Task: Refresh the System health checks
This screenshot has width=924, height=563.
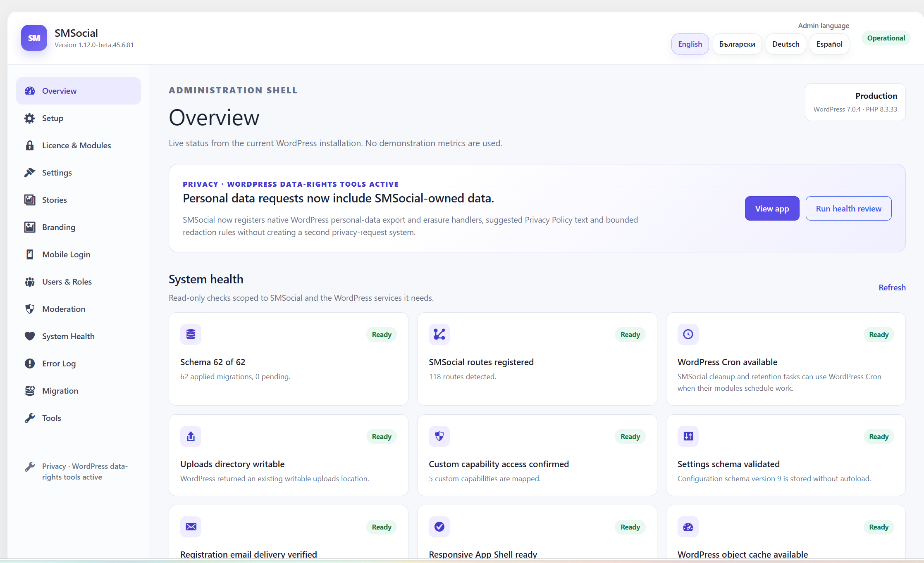Action: (x=892, y=287)
